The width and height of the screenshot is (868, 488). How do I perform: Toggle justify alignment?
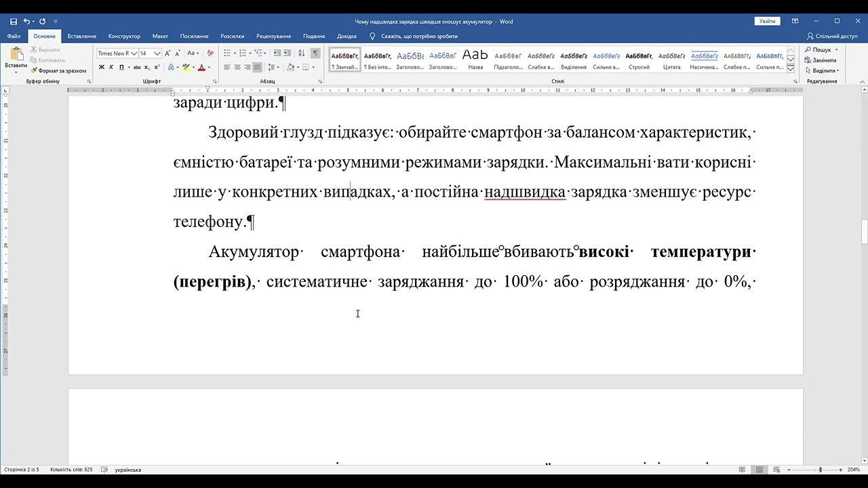coord(257,67)
